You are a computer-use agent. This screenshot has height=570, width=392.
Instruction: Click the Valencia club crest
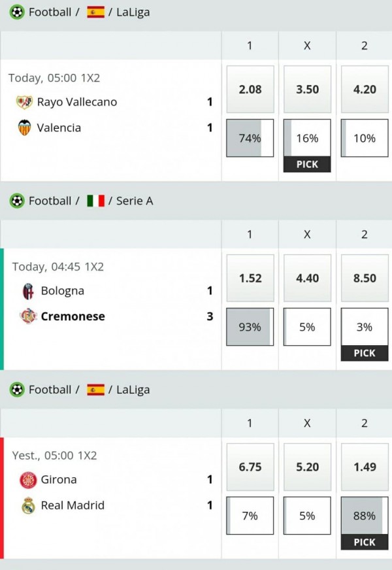tap(24, 127)
